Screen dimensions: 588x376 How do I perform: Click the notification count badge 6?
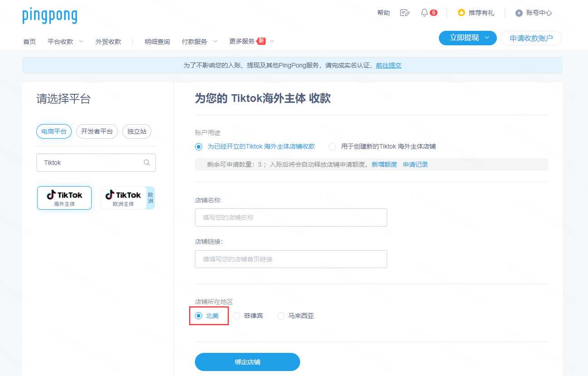[x=433, y=13]
